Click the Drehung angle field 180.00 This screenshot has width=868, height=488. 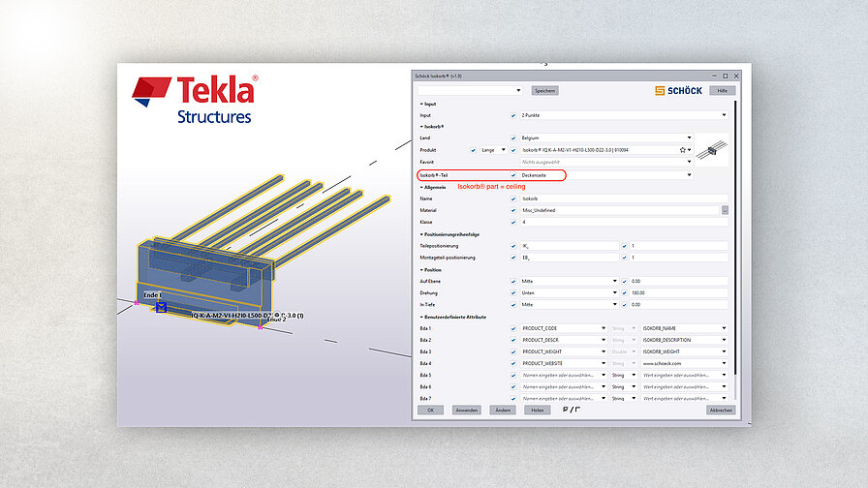click(x=679, y=292)
